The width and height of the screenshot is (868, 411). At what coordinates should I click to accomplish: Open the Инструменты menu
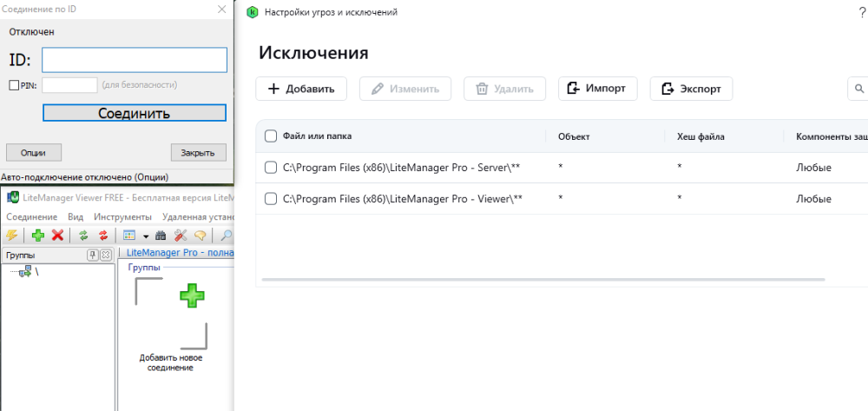click(x=123, y=216)
